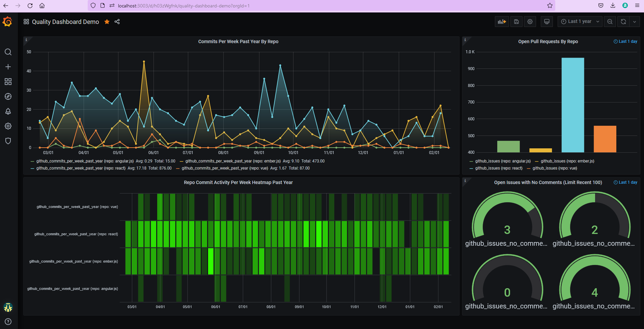Click Last 1 day override on Open Issues panel
The image size is (644, 329).
tap(625, 182)
